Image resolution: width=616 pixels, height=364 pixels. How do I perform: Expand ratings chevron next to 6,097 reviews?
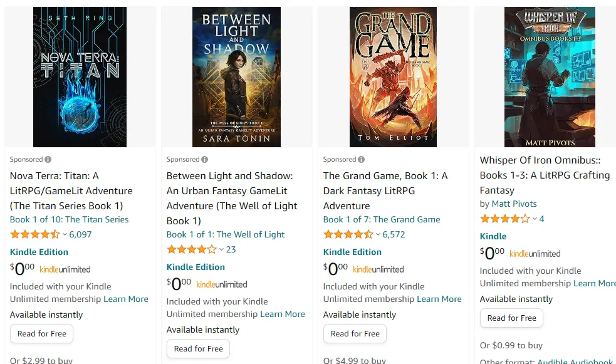tap(65, 234)
